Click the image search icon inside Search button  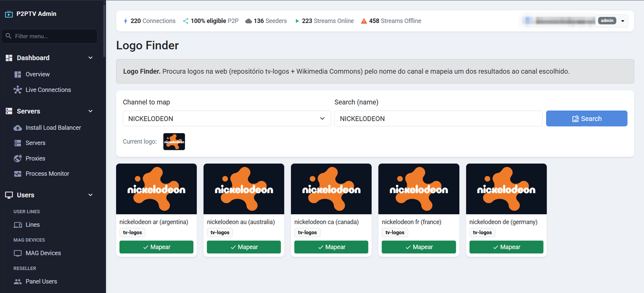pyautogui.click(x=575, y=119)
